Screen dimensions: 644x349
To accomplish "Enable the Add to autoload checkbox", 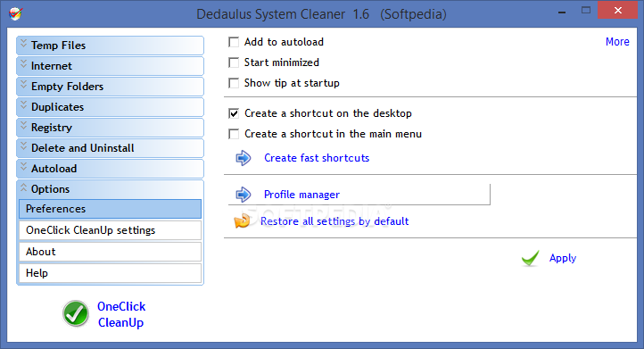I will click(x=234, y=42).
